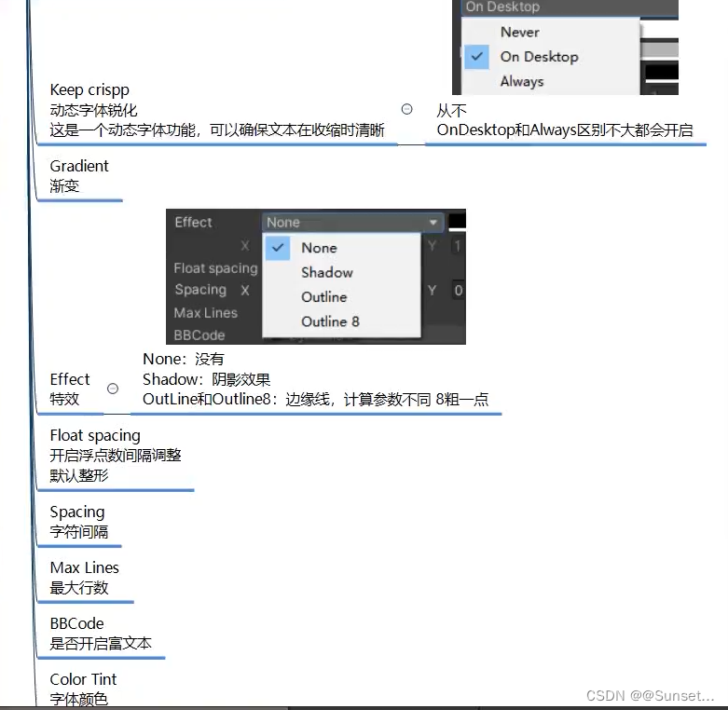Click OnDesktop和Always区别不大都会开启 text
Viewport: 728px width, 710px height.
565,130
